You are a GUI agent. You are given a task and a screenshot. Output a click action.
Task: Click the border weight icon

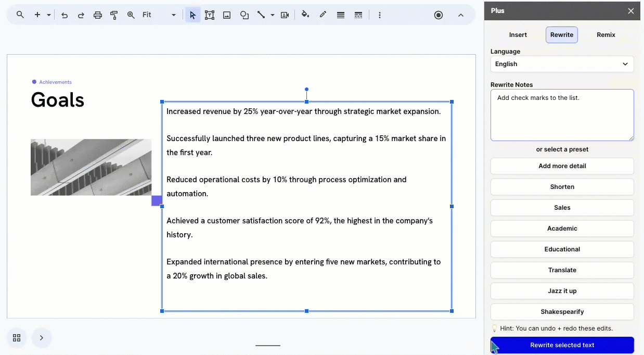click(x=341, y=15)
